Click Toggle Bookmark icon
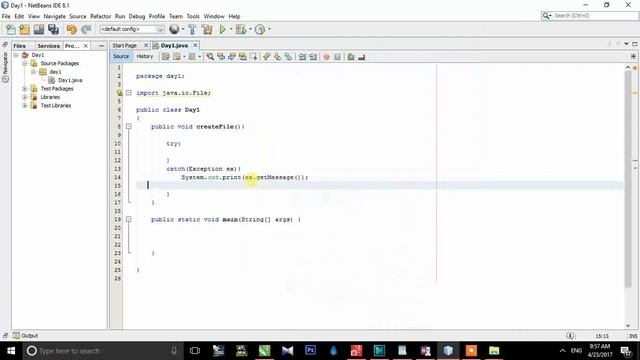Screen dimensions: 640x360 pyautogui.click(x=289, y=57)
